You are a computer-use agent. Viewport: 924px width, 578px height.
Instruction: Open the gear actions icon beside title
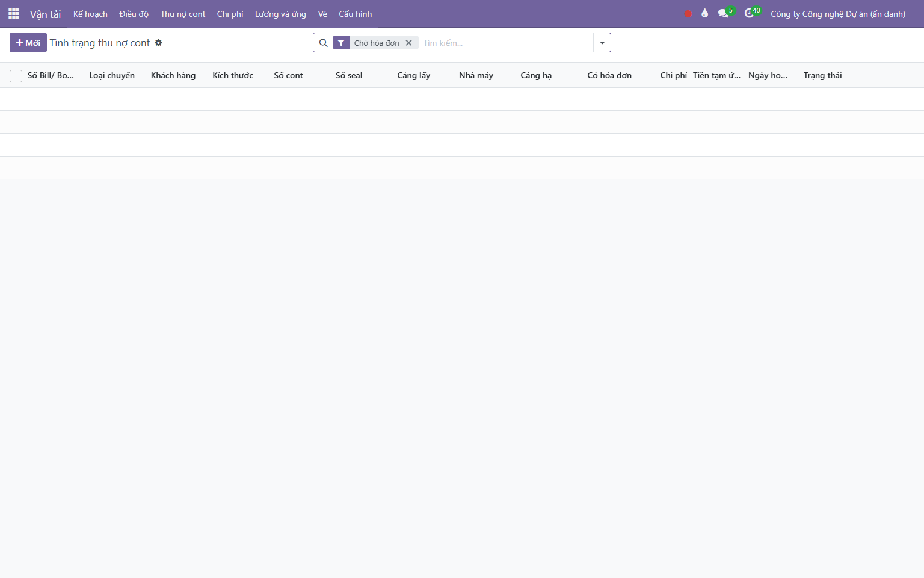click(158, 43)
